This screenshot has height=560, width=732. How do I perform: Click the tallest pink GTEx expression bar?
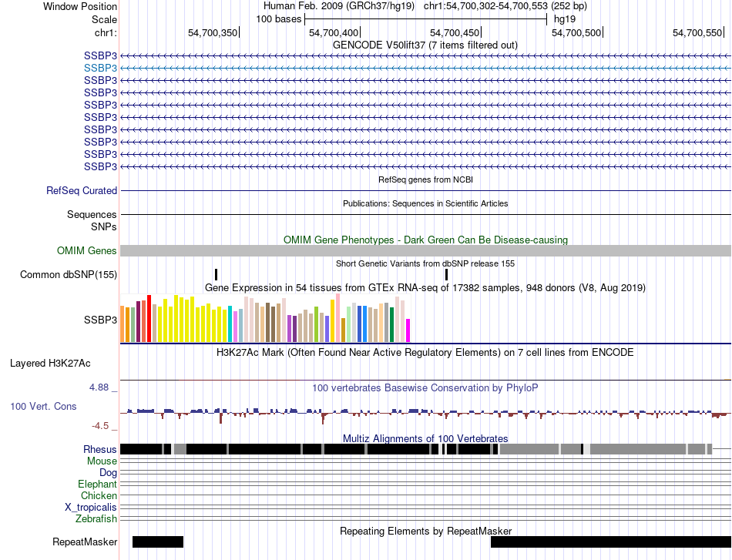pyautogui.click(x=338, y=318)
